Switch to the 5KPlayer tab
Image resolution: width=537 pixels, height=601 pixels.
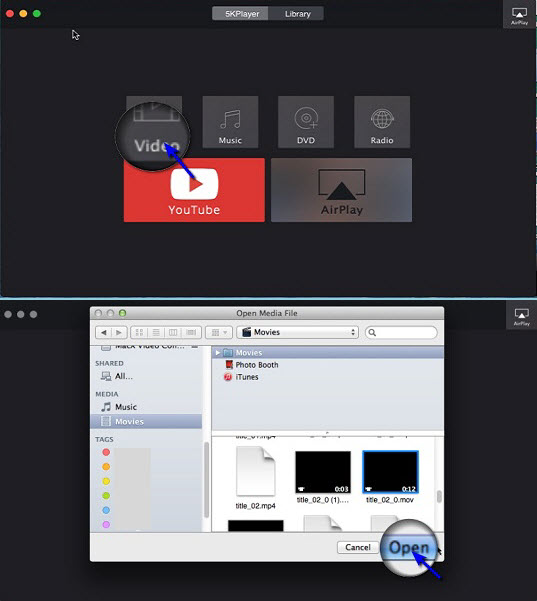241,14
